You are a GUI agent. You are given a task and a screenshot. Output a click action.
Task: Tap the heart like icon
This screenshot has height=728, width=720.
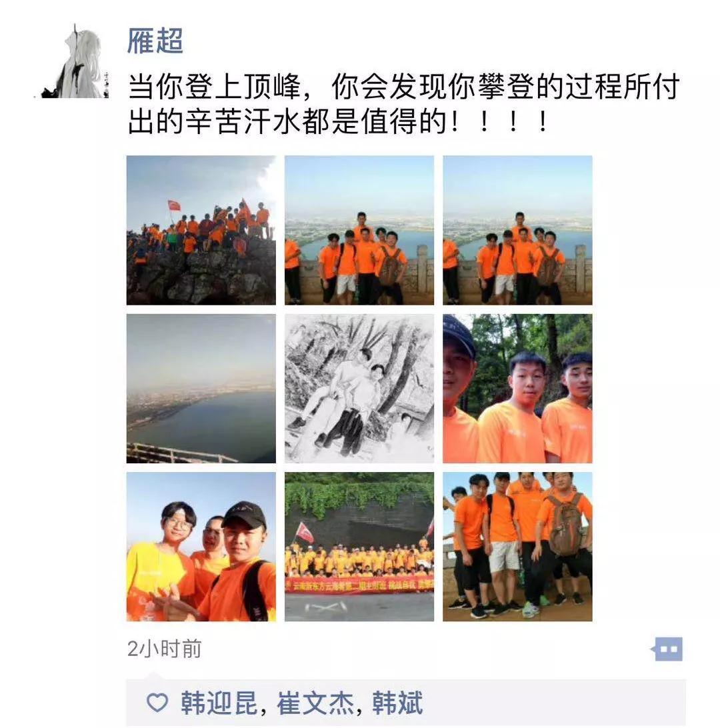(x=157, y=703)
